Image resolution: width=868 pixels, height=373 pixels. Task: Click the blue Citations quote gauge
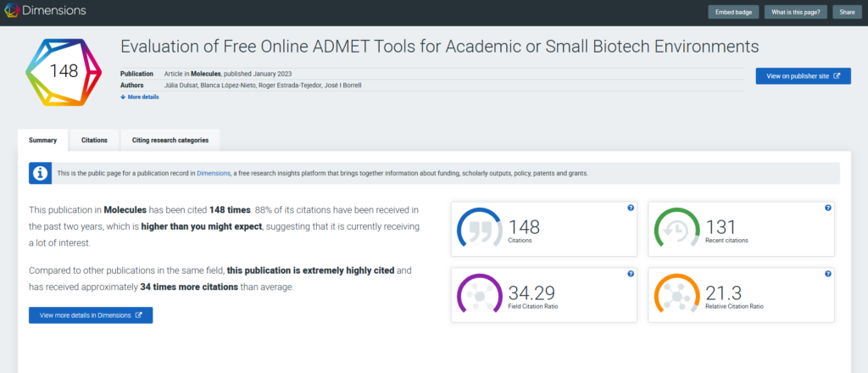coord(481,229)
